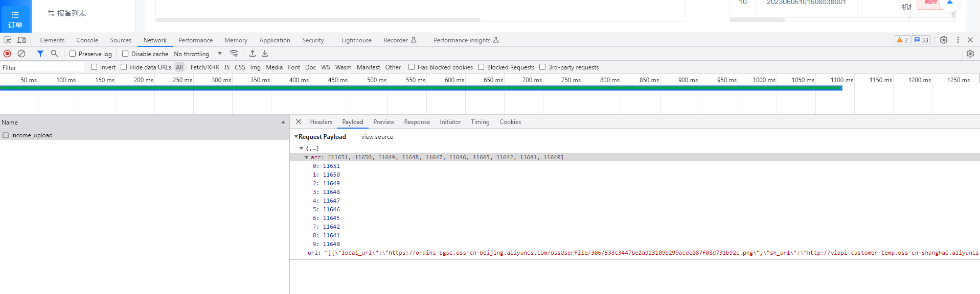The image size is (980, 294).
Task: Filter requests by Doc type
Action: point(311,67)
